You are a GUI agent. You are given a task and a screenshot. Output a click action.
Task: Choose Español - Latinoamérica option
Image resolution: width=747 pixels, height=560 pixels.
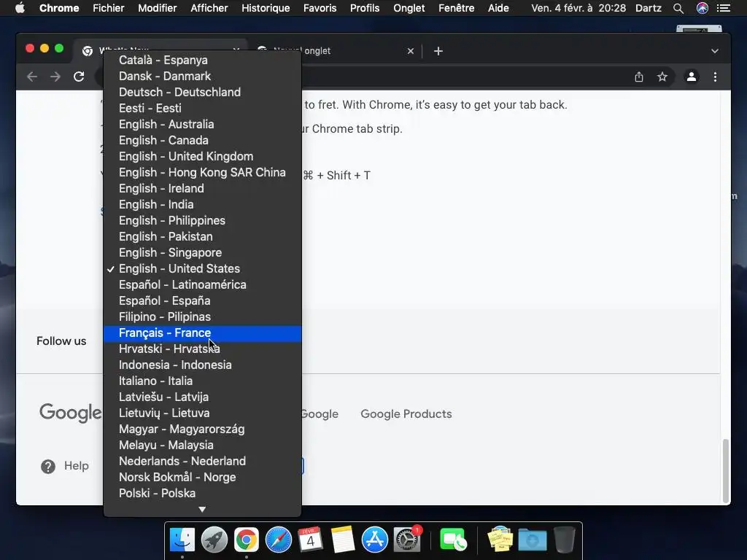pyautogui.click(x=202, y=285)
